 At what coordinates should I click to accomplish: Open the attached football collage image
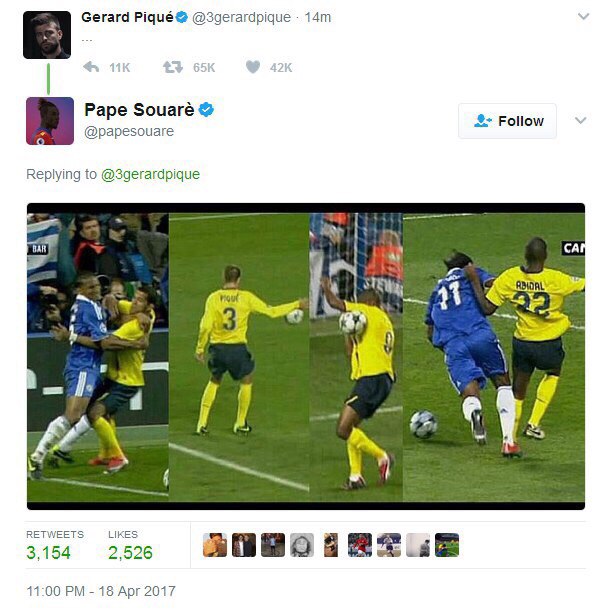click(x=306, y=356)
